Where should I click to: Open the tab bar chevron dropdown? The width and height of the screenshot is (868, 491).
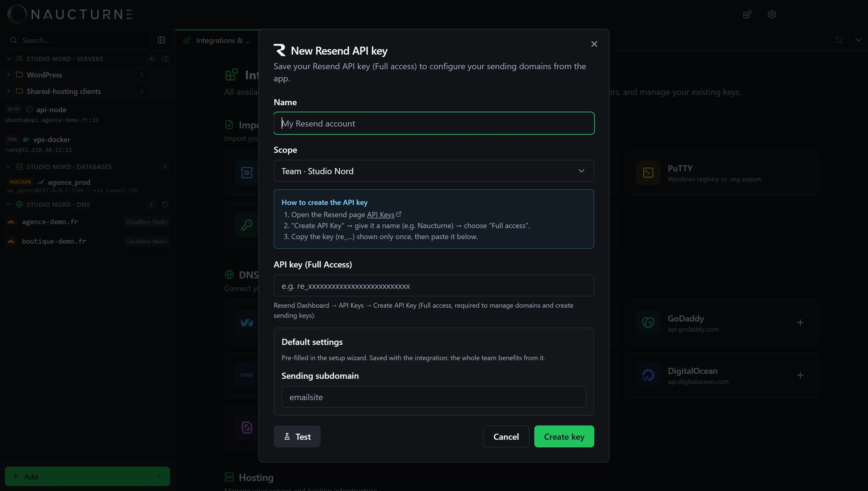[858, 40]
